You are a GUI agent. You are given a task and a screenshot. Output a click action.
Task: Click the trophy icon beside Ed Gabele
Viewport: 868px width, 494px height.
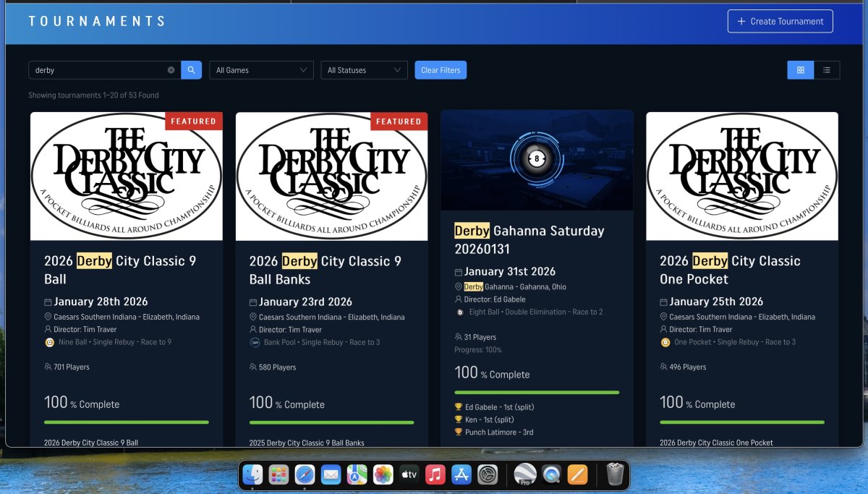click(x=458, y=407)
